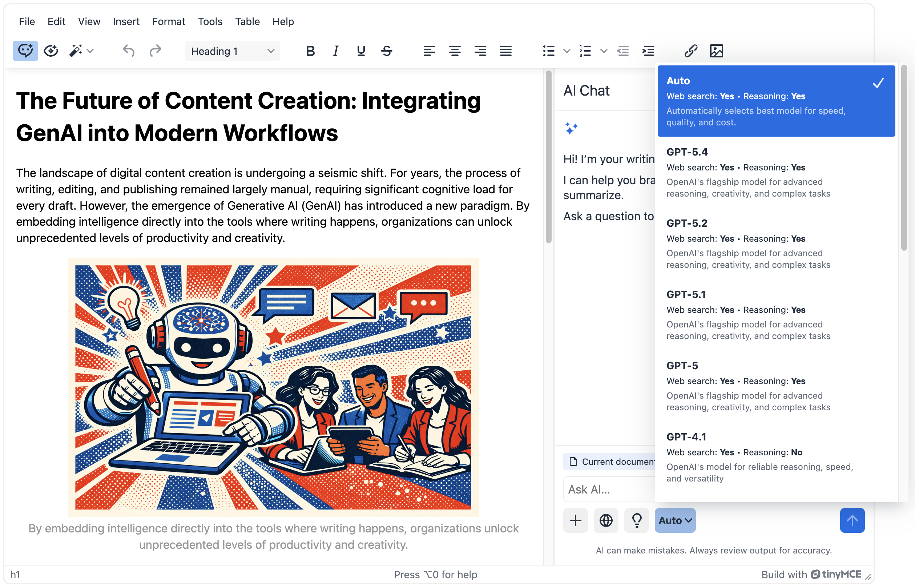The width and height of the screenshot is (915, 588).
Task: Insert a link with chain icon
Action: click(690, 51)
